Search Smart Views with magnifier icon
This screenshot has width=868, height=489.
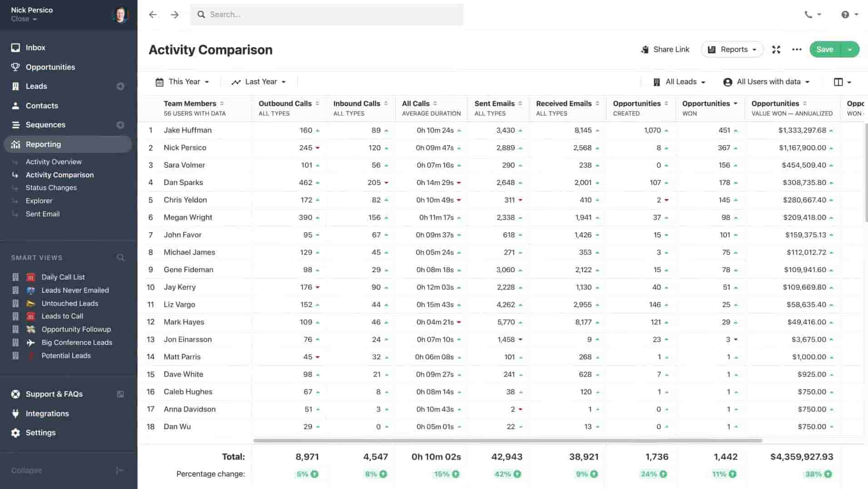[120, 258]
